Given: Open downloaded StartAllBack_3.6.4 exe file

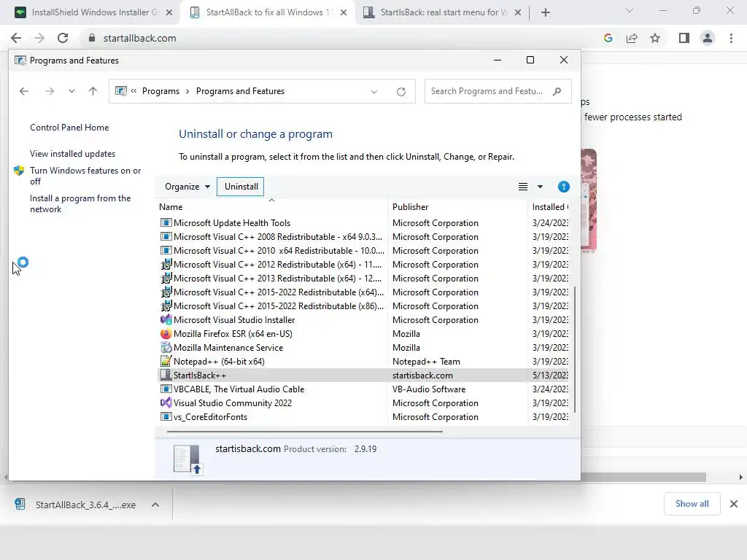Looking at the screenshot, I should pyautogui.click(x=76, y=505).
